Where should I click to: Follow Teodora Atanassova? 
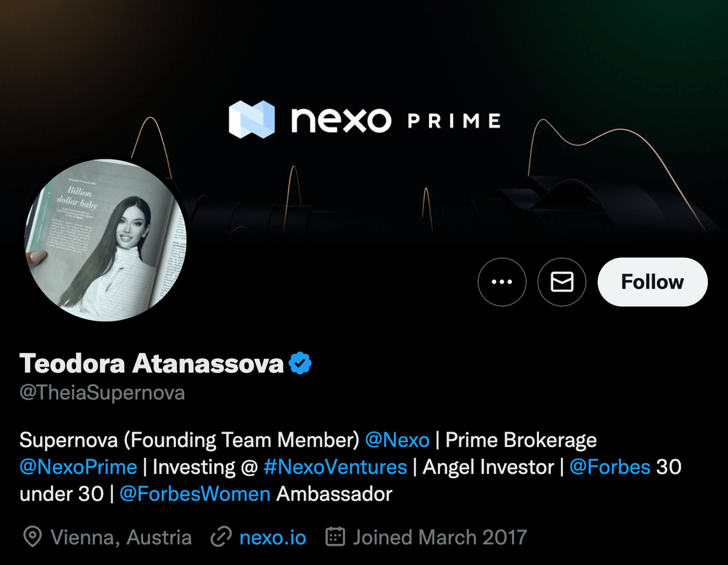click(x=652, y=282)
